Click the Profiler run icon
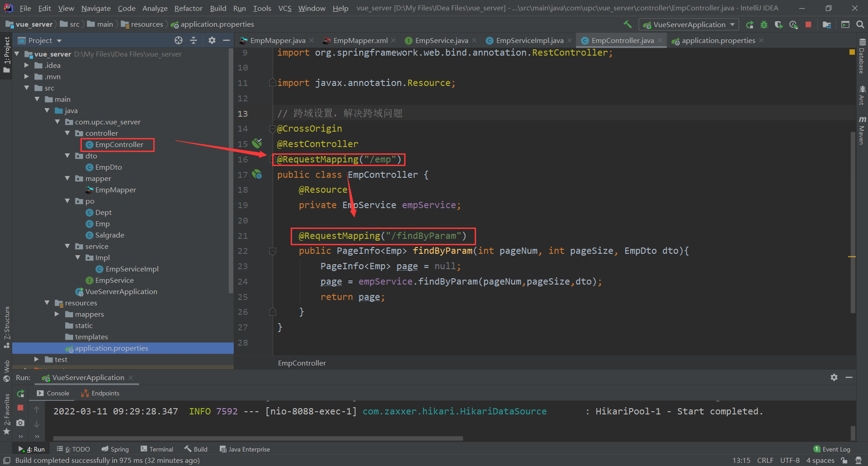The image size is (868, 466). point(793,24)
